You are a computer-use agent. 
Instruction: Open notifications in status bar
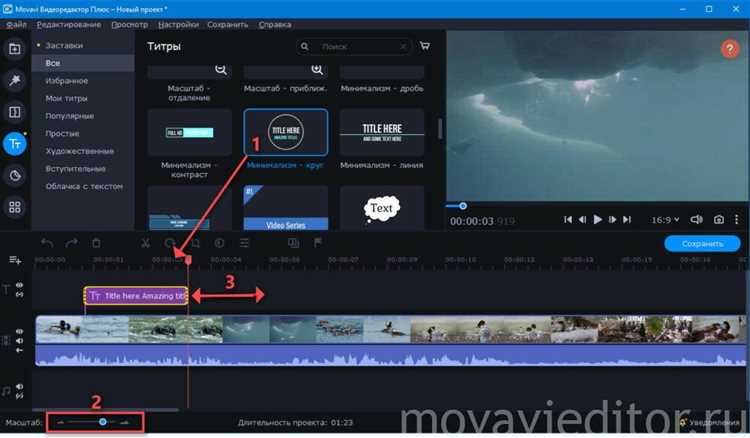pyautogui.click(x=709, y=423)
